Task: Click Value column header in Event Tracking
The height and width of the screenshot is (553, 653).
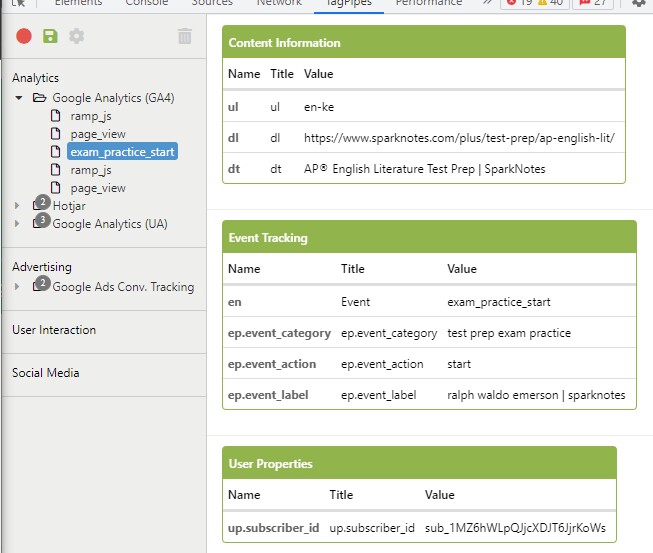Action: click(462, 269)
